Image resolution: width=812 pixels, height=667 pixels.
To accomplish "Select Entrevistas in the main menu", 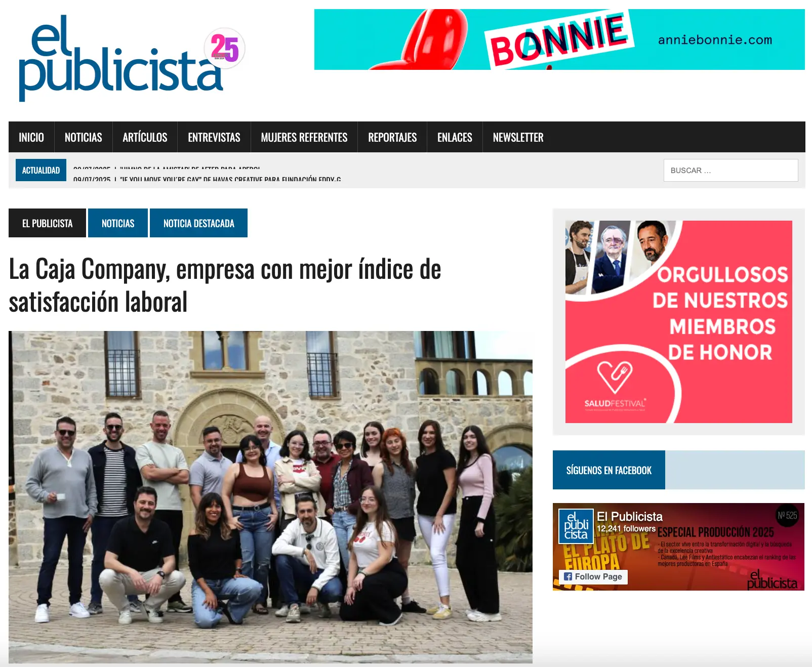I will click(214, 137).
